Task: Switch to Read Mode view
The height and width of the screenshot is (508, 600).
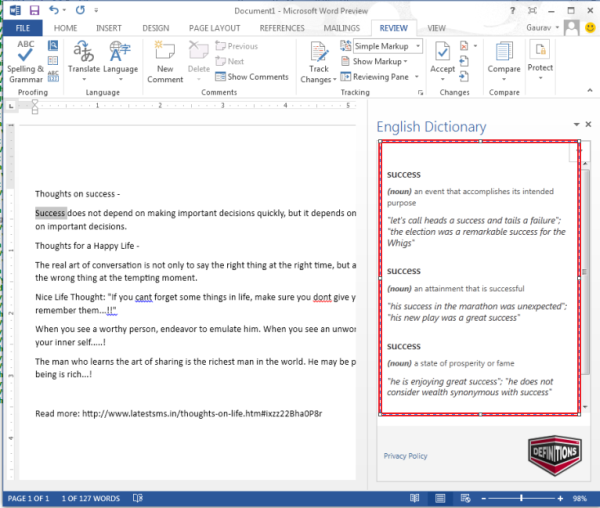Action: click(x=415, y=498)
